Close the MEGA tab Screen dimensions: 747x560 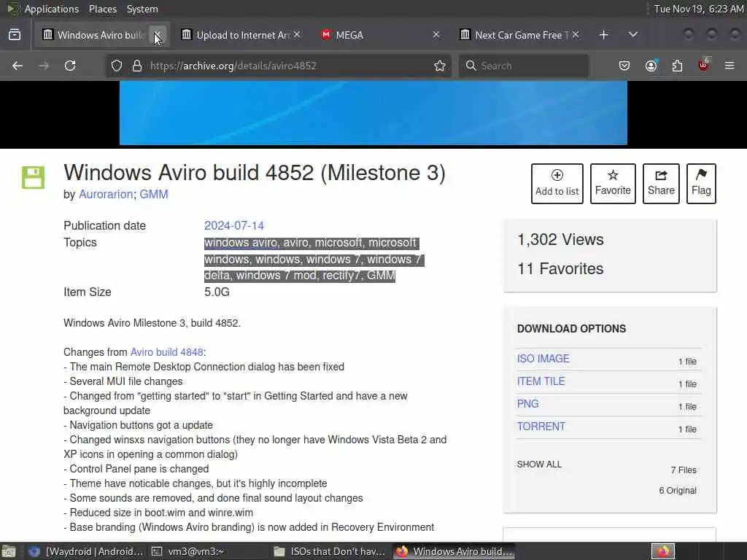tap(436, 34)
